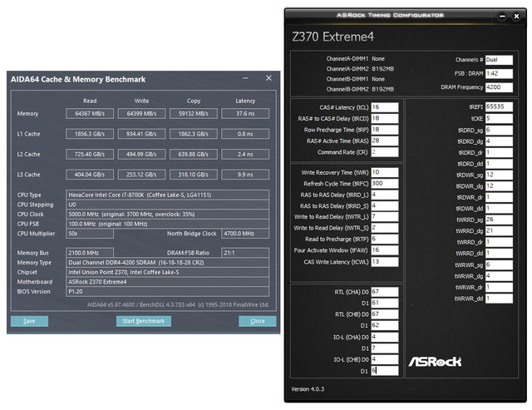Screen dimensions: 532x410
Task: Click the Read to Precharge (tRTP) input
Action: click(x=384, y=239)
